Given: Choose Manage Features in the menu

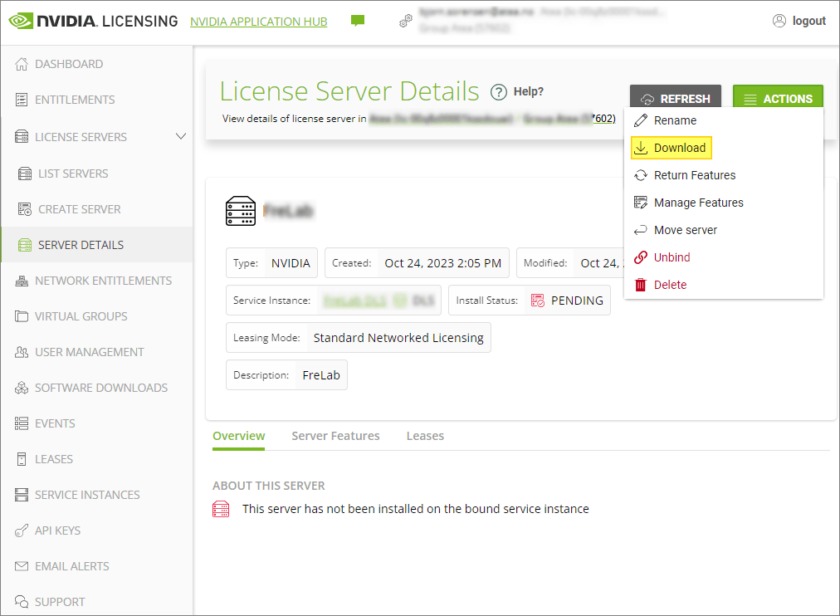Looking at the screenshot, I should tap(698, 203).
